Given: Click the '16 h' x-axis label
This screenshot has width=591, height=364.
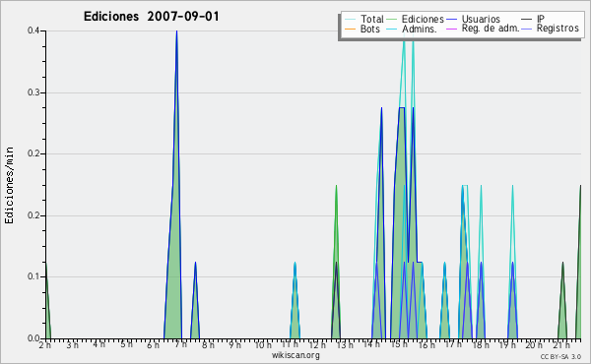Looking at the screenshot, I should pos(427,344).
